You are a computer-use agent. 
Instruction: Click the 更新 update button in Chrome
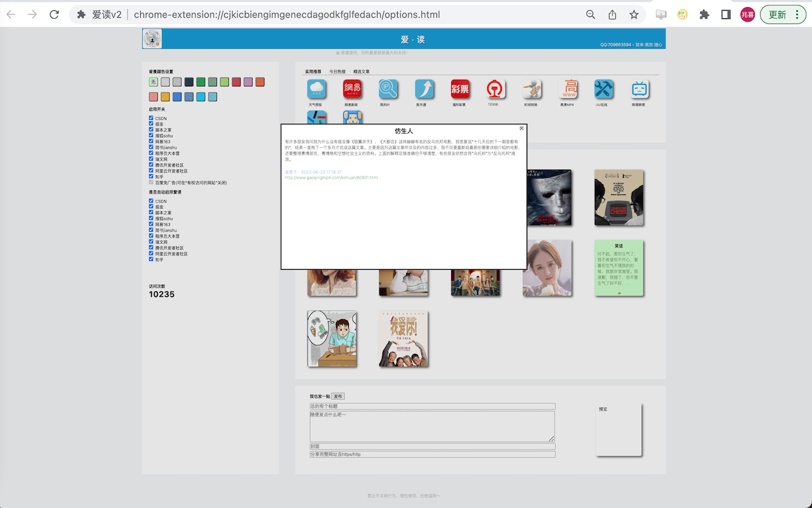point(783,15)
